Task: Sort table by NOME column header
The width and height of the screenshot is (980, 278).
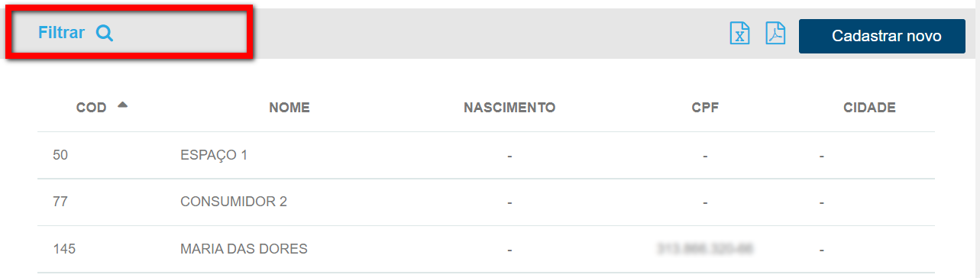Action: click(289, 108)
